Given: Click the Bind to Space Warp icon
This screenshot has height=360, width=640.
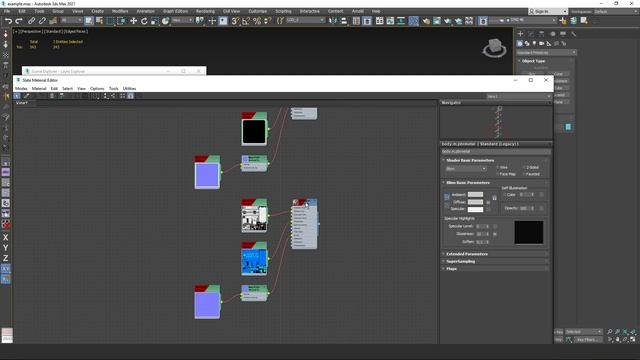Looking at the screenshot, I should click(53, 21).
